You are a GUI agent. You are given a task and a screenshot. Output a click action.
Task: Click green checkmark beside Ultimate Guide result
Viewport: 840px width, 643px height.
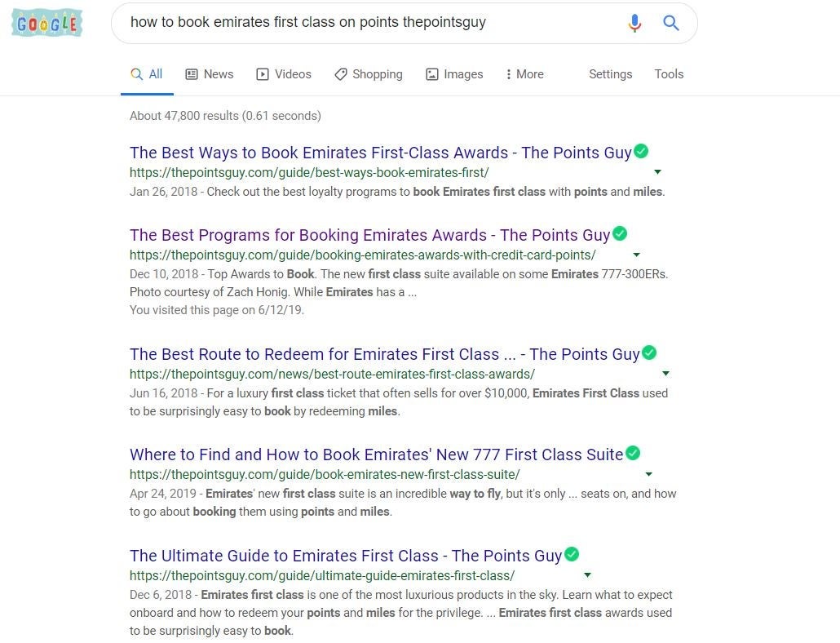[x=572, y=554]
